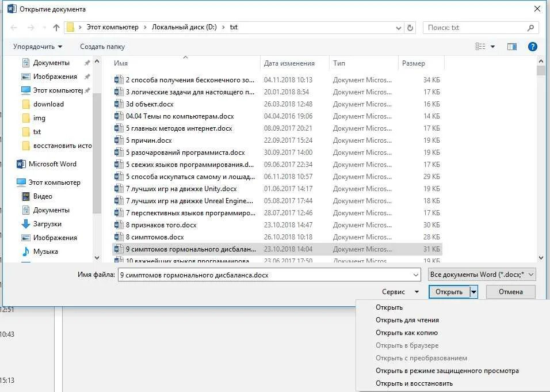
Task: Select the txt folder in sidebar
Action: [x=37, y=132]
